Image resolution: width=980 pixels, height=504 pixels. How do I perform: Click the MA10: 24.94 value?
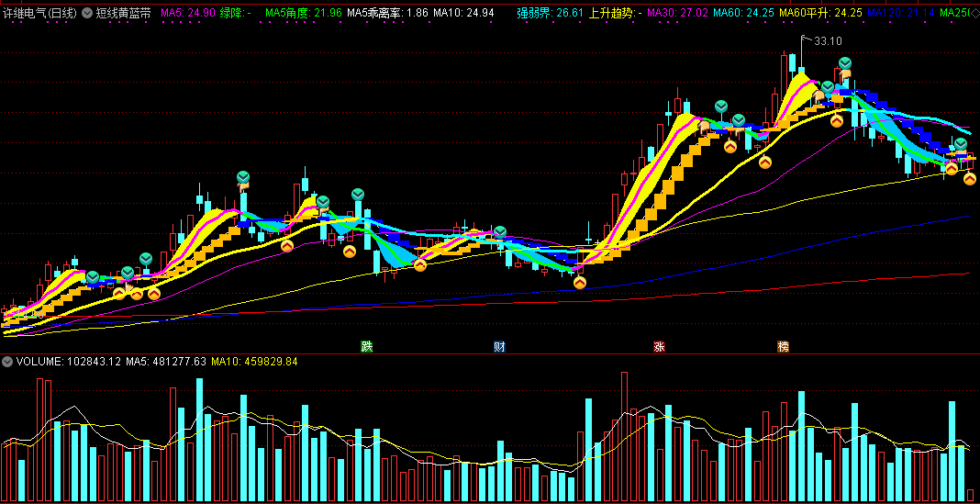pyautogui.click(x=463, y=13)
